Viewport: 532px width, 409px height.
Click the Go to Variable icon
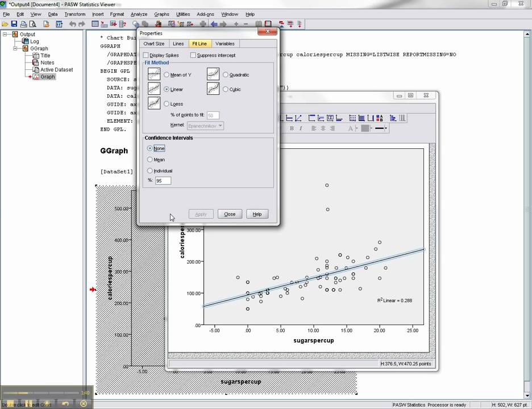[x=114, y=24]
